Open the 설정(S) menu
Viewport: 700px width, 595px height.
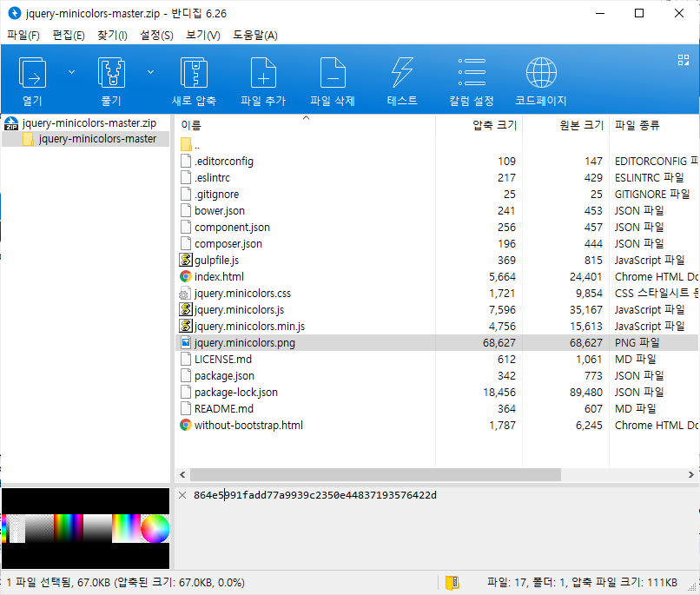(156, 35)
